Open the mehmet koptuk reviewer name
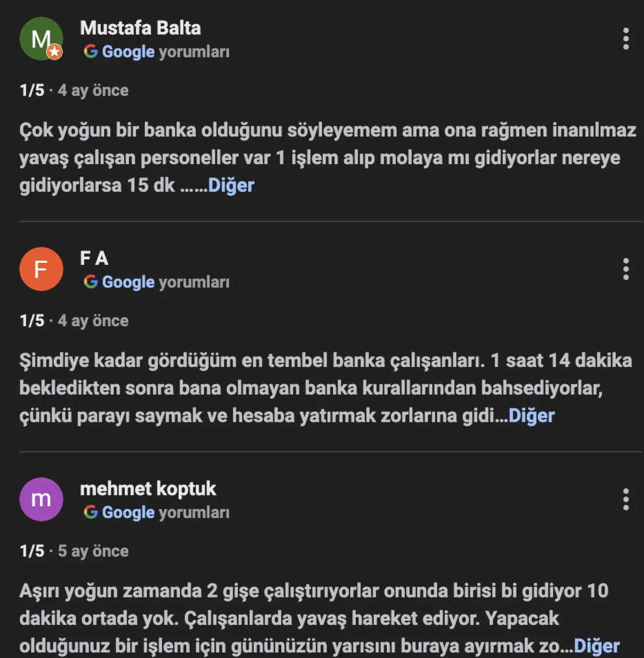Image resolution: width=644 pixels, height=658 pixels. [x=148, y=489]
